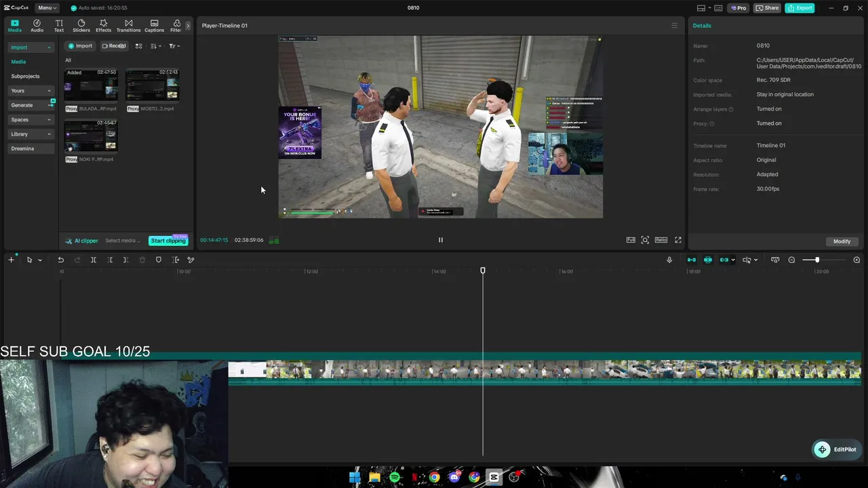868x488 pixels.
Task: Click the Start clipping button
Action: click(x=168, y=241)
